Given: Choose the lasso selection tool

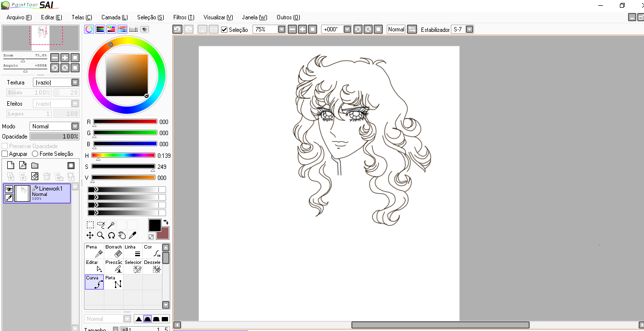Looking at the screenshot, I should click(x=101, y=225).
